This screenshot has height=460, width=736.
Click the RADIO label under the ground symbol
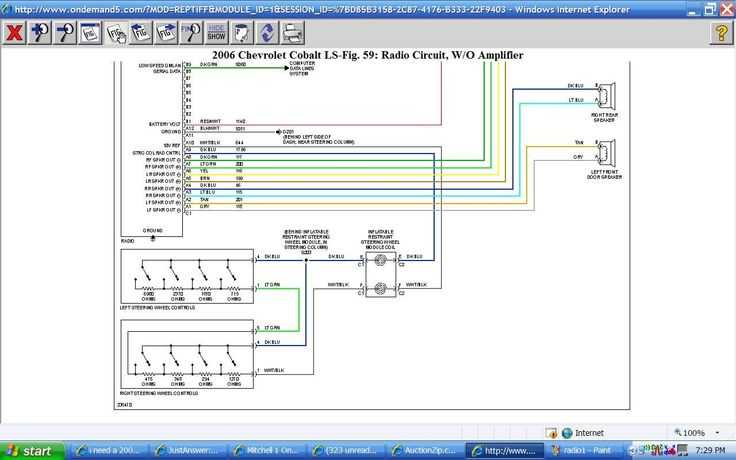click(127, 241)
